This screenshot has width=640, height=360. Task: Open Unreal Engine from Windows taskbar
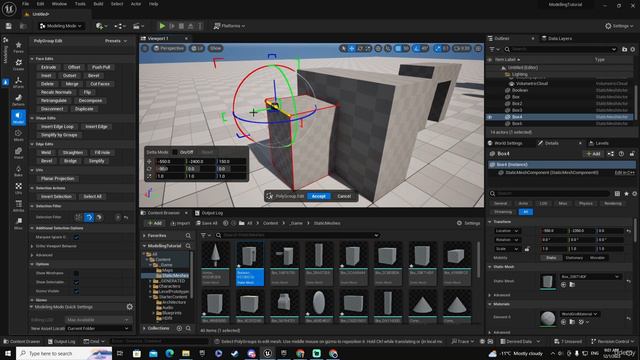pyautogui.click(x=267, y=353)
